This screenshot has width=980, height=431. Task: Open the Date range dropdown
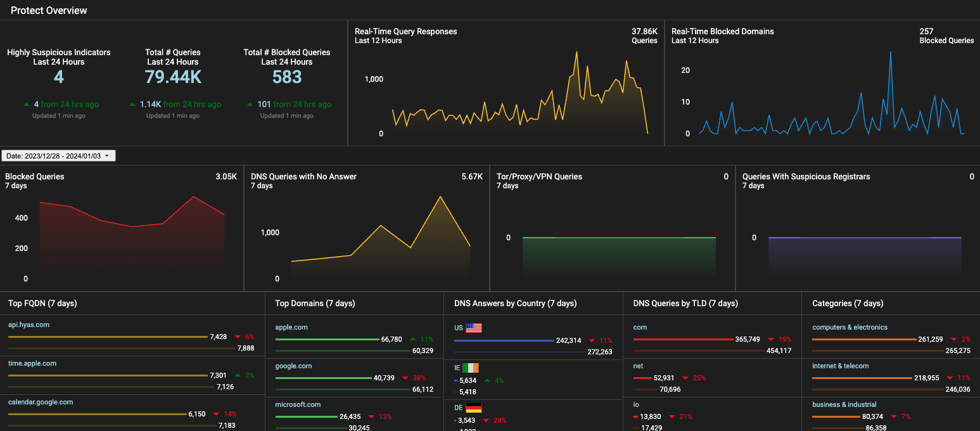[x=58, y=156]
